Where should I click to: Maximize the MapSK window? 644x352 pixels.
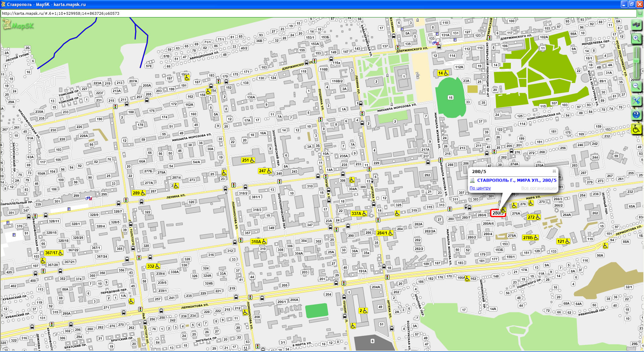pos(632,4)
